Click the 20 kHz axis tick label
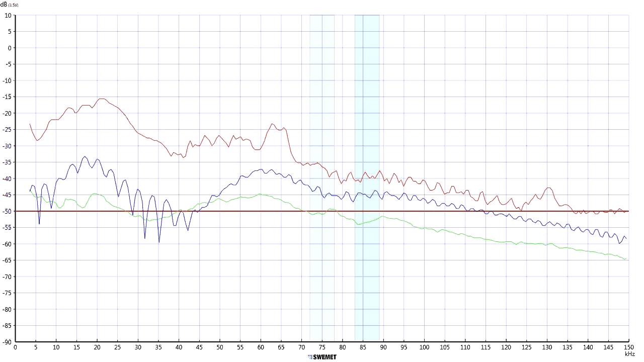This screenshot has width=644, height=362. point(97,347)
